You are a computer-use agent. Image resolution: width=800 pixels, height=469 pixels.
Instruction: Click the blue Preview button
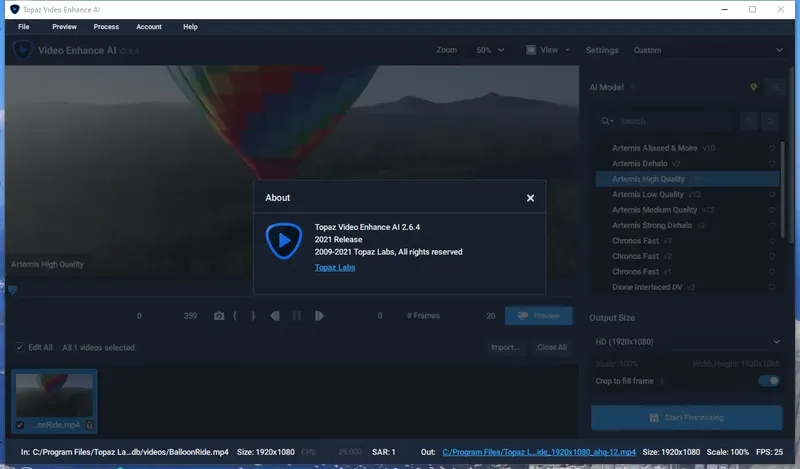point(539,316)
